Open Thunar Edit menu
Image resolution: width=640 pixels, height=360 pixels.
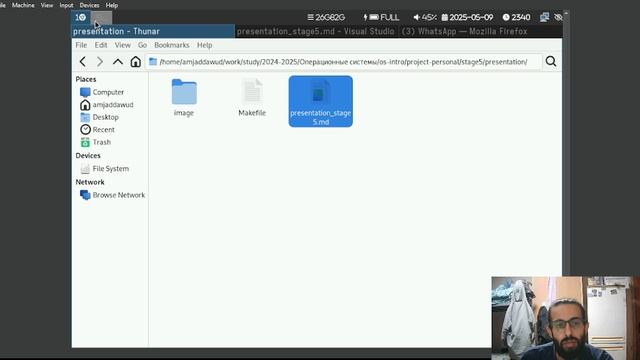coord(101,45)
